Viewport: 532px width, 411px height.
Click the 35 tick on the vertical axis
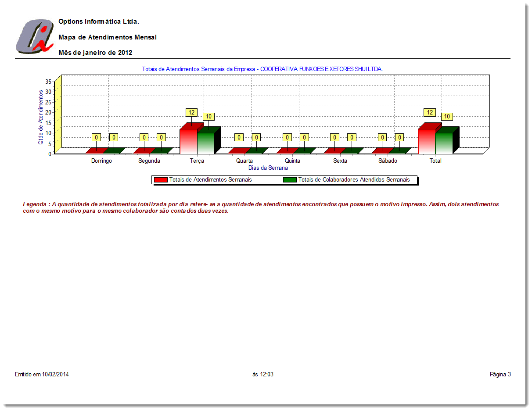click(48, 82)
